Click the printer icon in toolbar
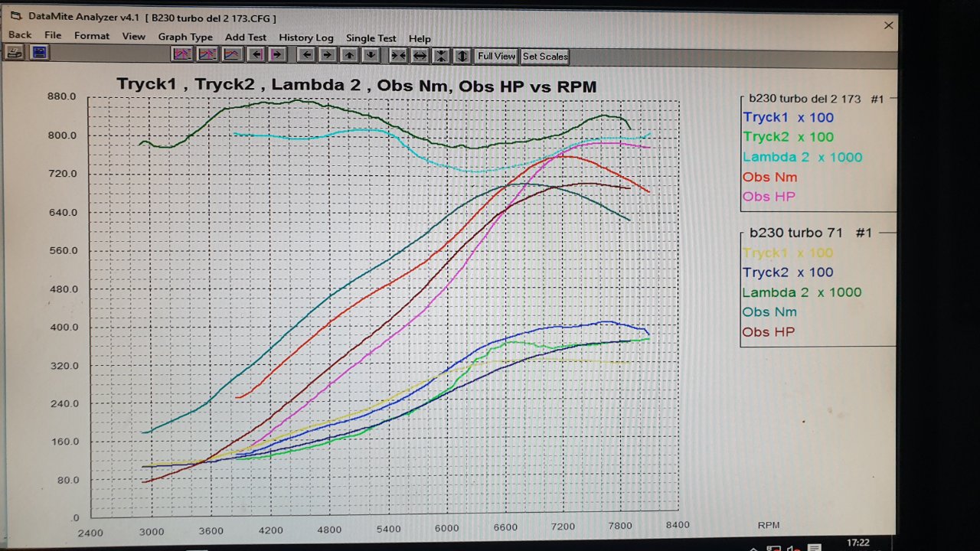This screenshot has width=980, height=551. [14, 53]
